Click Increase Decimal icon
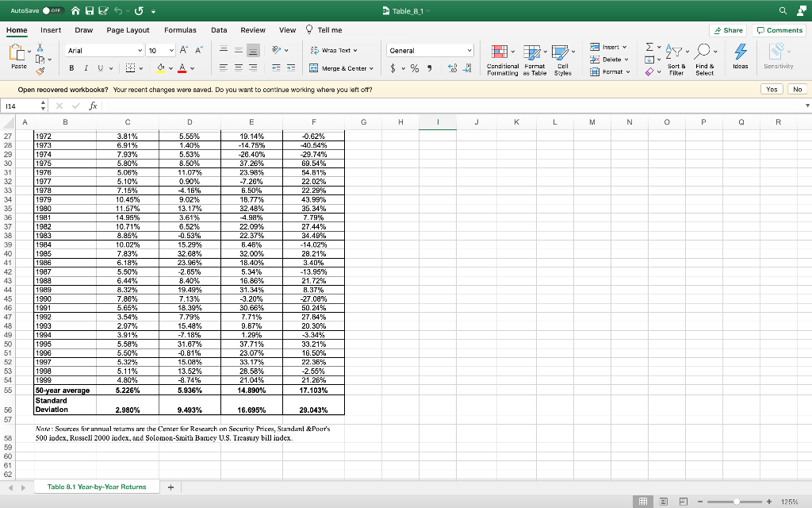812x508 pixels. click(452, 68)
